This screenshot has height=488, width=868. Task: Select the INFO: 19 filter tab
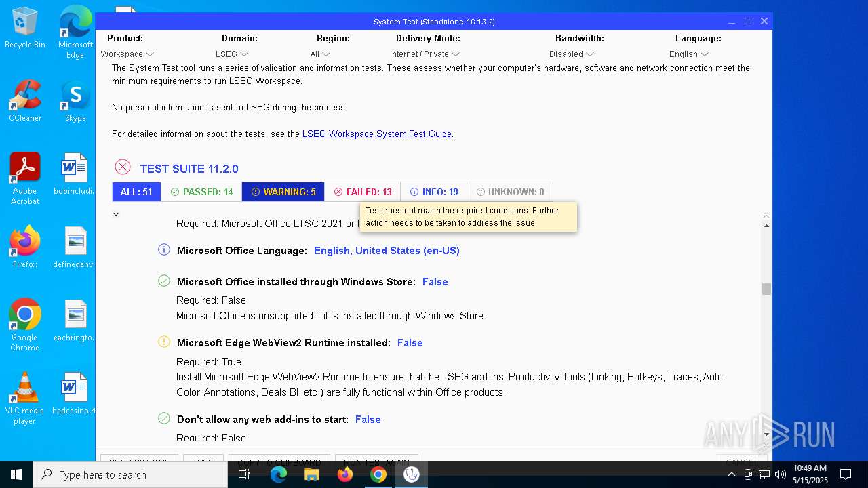tap(434, 192)
